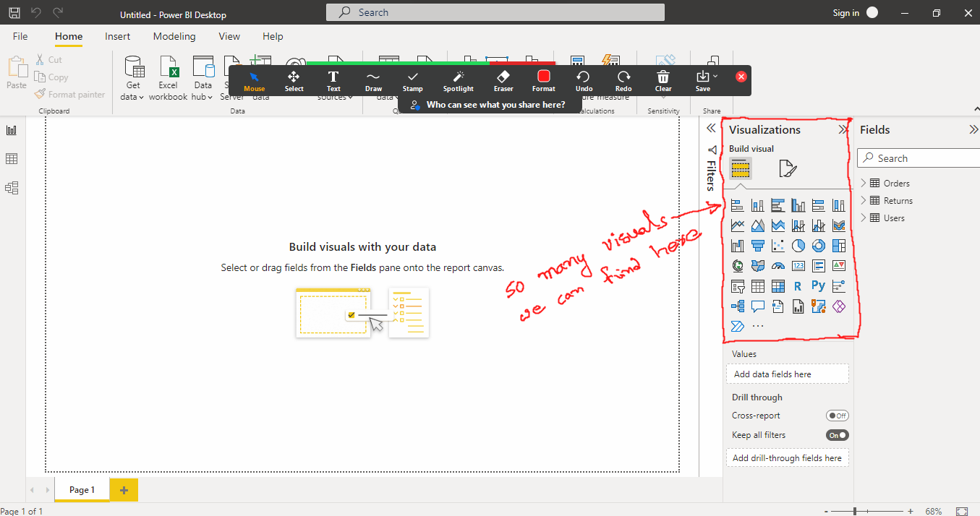This screenshot has height=516, width=980.
Task: Insert the Power Apps visual
Action: 838,306
